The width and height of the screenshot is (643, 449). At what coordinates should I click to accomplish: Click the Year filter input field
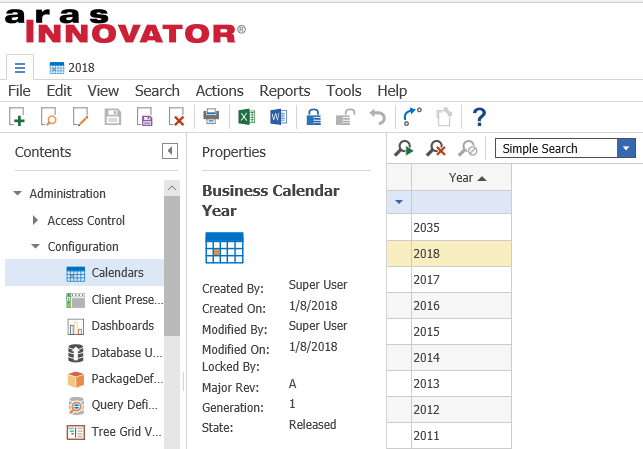(x=461, y=202)
